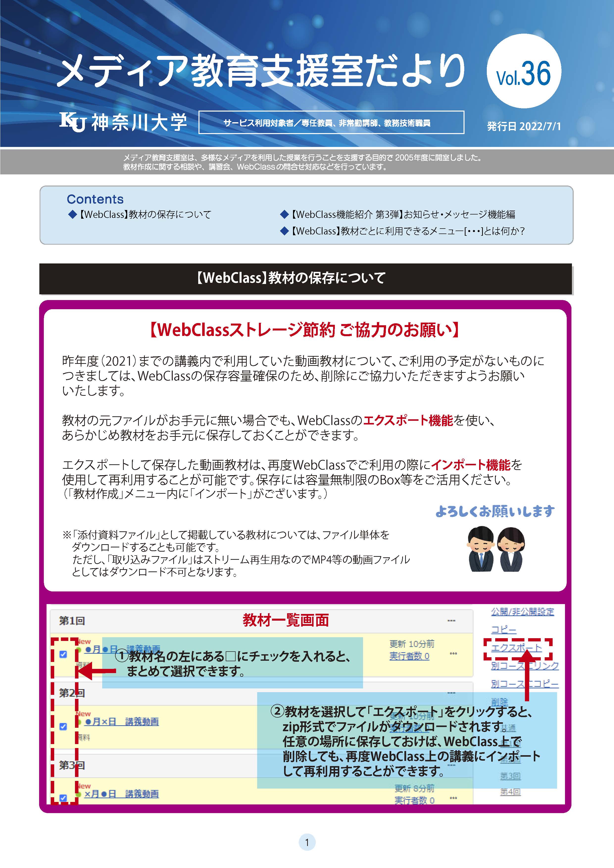The image size is (614, 868).
Task: Click the KU Kanagawa University logo
Action: [123, 122]
